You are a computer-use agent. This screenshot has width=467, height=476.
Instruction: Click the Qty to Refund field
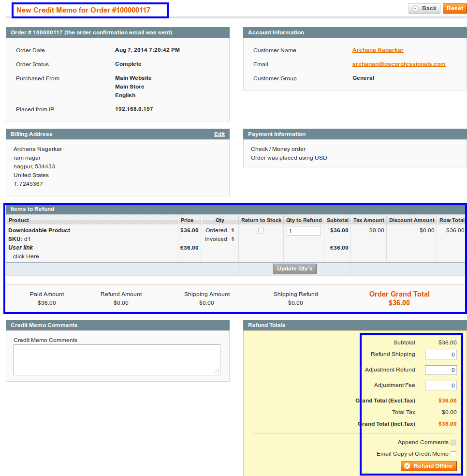303,231
